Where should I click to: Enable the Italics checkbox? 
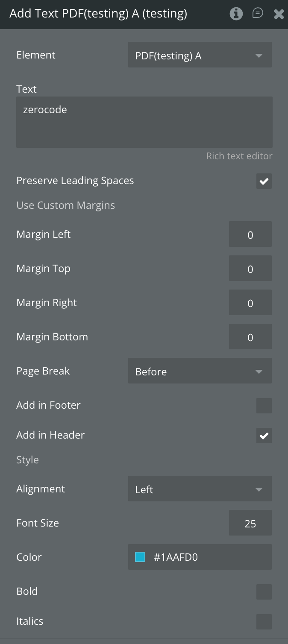(264, 622)
